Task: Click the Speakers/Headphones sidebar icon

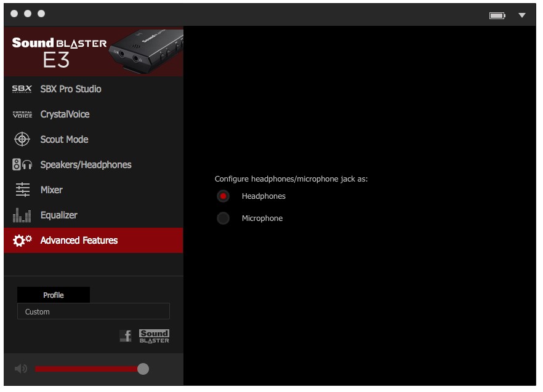Action: pyautogui.click(x=22, y=165)
